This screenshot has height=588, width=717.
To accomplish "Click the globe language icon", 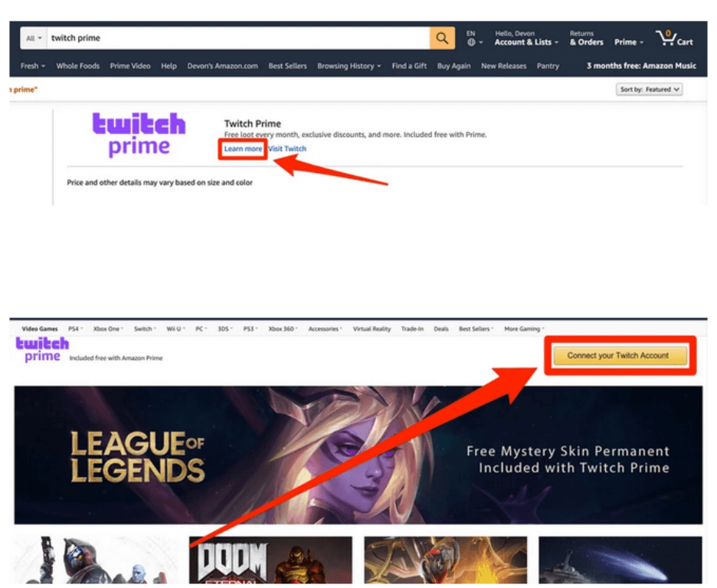I will [471, 42].
